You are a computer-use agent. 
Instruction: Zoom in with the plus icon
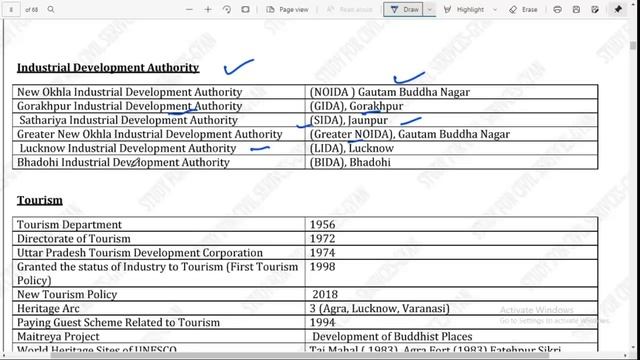(208, 9)
